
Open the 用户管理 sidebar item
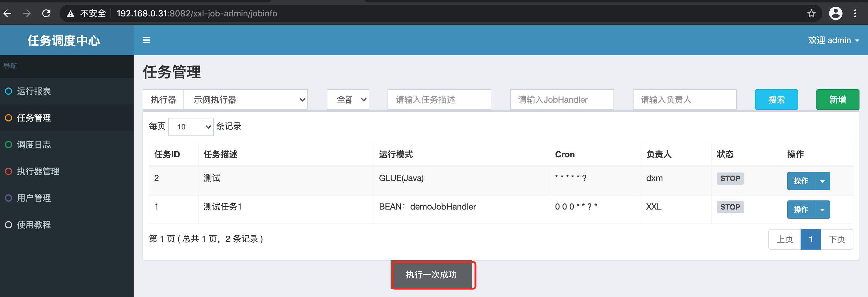coord(67,198)
